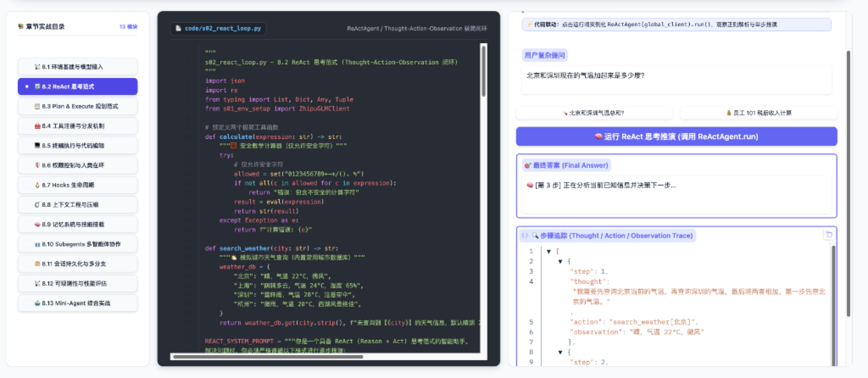Click the icon of chapter 8.11
The image size is (868, 378).
37,264
